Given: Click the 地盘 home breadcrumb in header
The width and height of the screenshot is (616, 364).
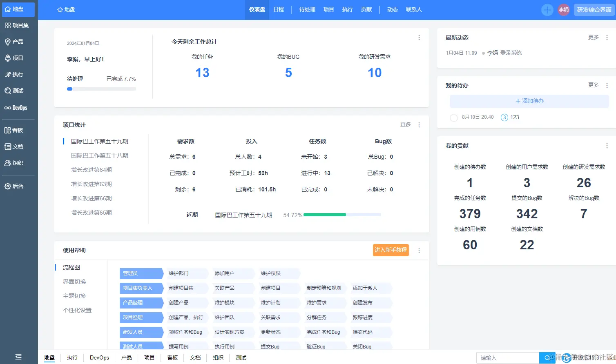Looking at the screenshot, I should (x=66, y=9).
